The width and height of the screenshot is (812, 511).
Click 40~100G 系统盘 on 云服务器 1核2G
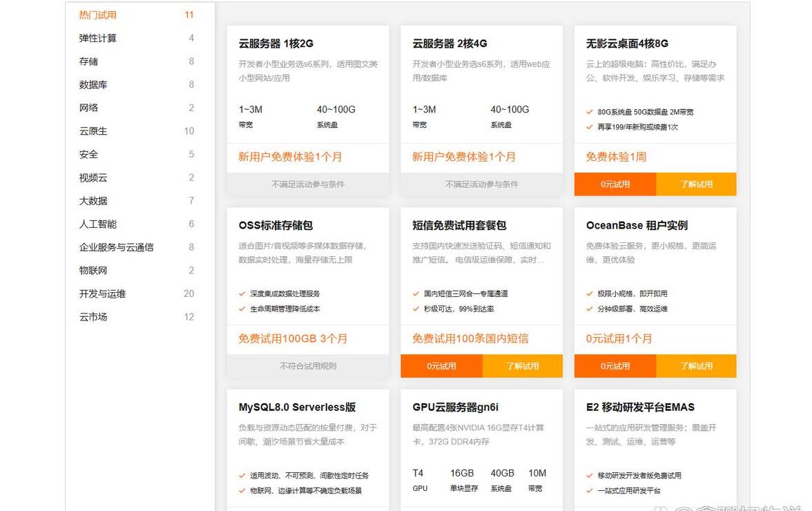[x=336, y=117]
